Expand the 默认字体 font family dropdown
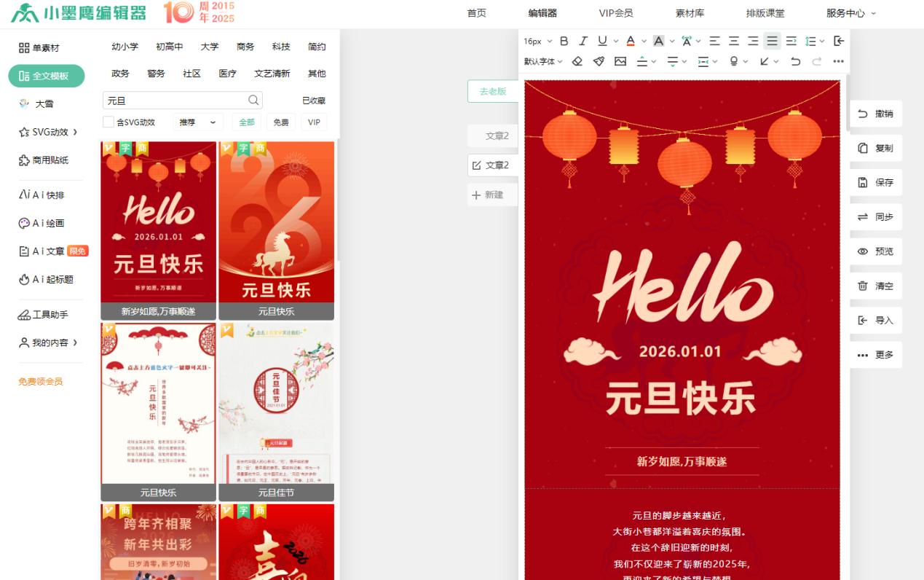The height and width of the screenshot is (580, 924). tap(543, 61)
